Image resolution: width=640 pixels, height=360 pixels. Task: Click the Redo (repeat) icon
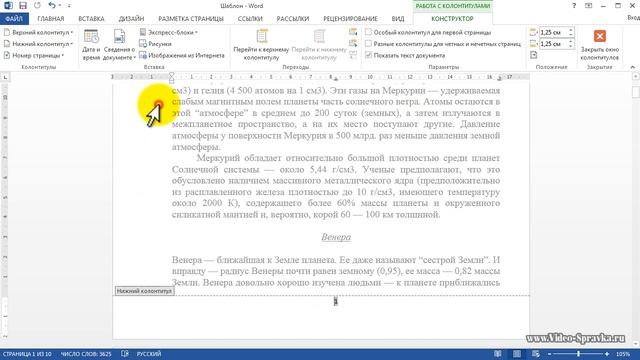pos(37,6)
